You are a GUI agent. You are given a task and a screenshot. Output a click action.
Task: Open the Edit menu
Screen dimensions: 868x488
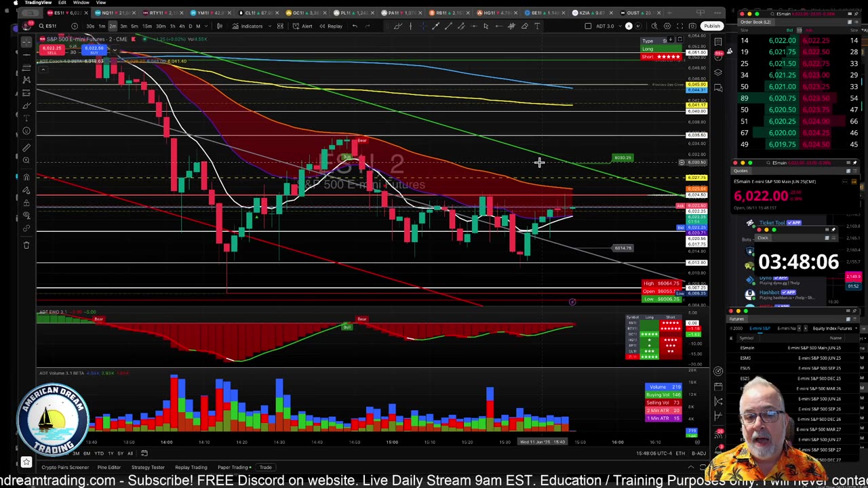(x=62, y=3)
